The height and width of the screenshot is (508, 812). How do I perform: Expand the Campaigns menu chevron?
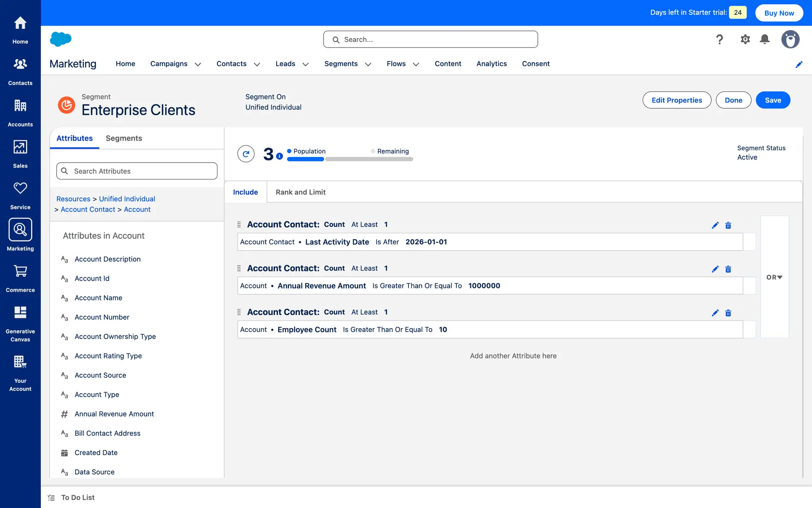198,64
